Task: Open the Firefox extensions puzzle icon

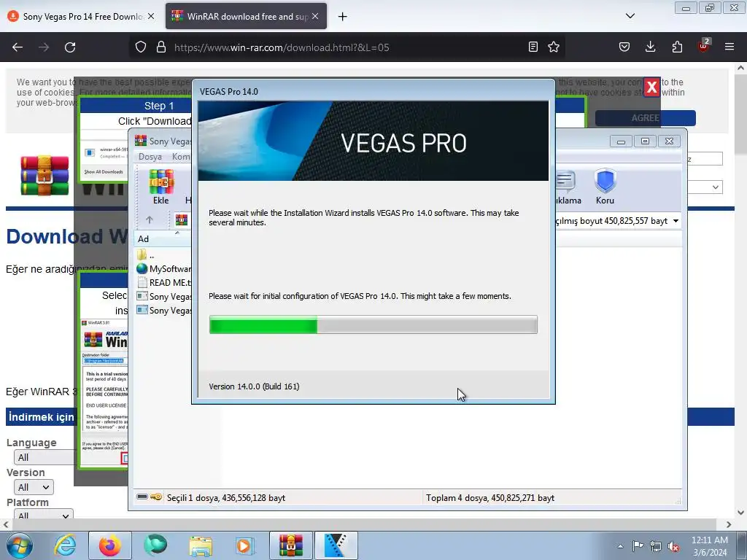Action: tap(677, 47)
